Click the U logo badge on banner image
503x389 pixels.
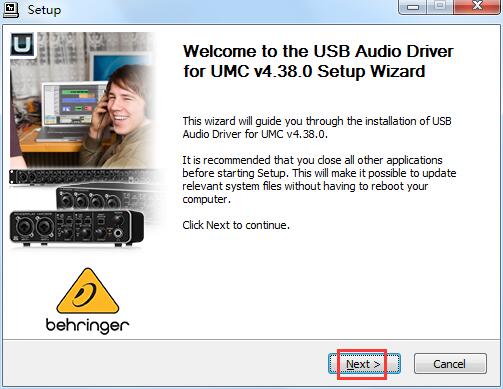(22, 45)
